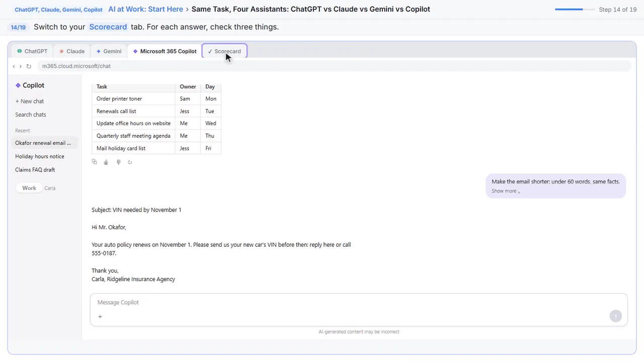Click the 'Renewals call list' table cell

point(133,111)
